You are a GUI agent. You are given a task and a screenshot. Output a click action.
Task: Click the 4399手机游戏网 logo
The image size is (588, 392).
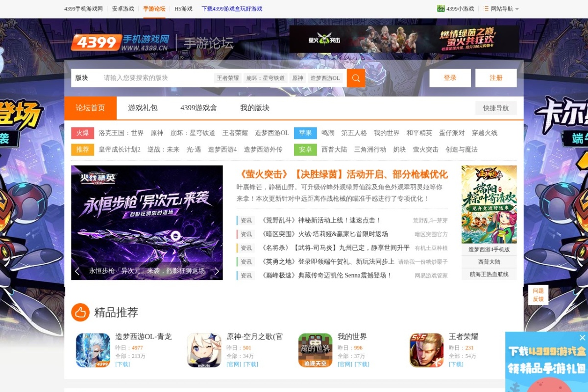(x=121, y=43)
